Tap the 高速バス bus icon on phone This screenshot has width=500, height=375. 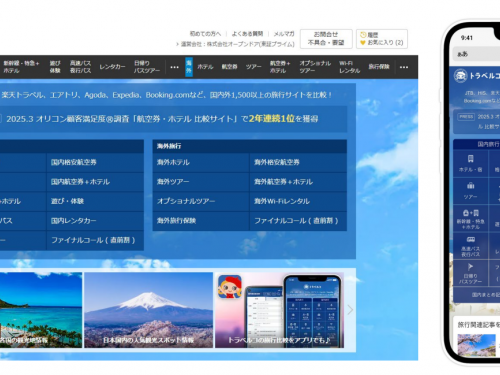pyautogui.click(x=470, y=239)
